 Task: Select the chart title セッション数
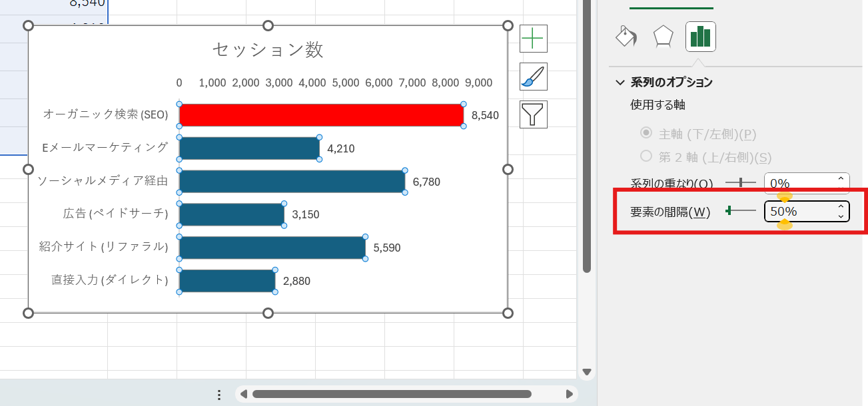pyautogui.click(x=268, y=49)
